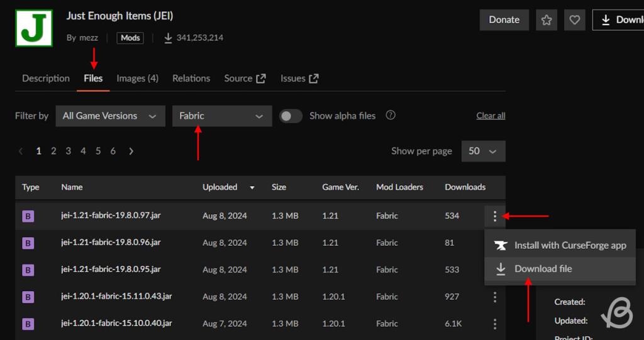Choose Install with CurseForge app option
The height and width of the screenshot is (340, 644).
570,245
